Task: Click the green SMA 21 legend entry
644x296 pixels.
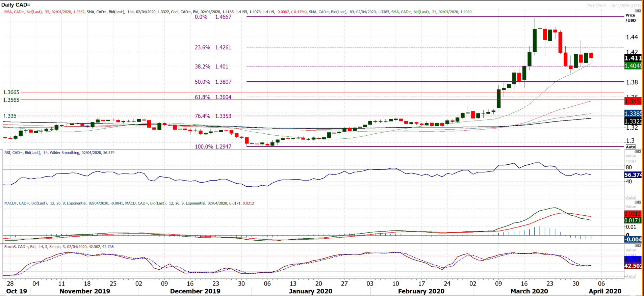Action: (x=432, y=12)
